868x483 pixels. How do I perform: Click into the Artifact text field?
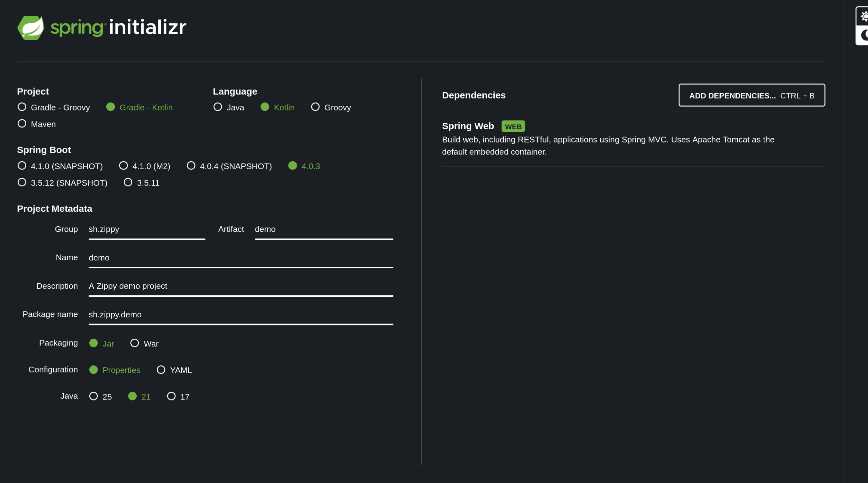[324, 229]
